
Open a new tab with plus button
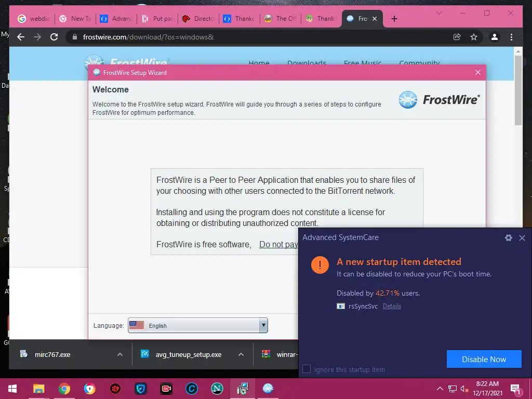(x=394, y=19)
